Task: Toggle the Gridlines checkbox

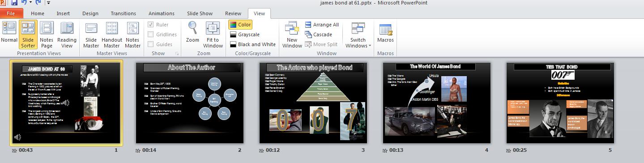Action: (x=151, y=34)
